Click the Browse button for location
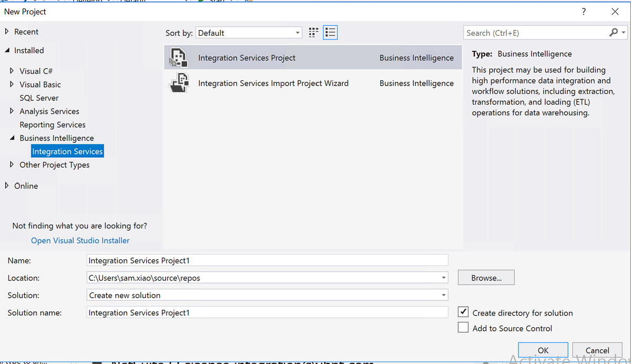631x364 pixels. 486,277
